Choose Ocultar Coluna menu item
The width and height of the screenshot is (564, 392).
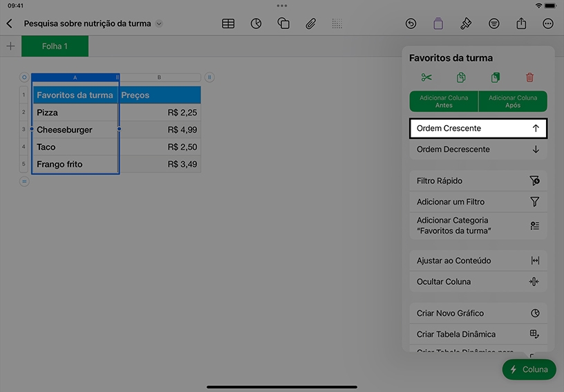pyautogui.click(x=478, y=281)
